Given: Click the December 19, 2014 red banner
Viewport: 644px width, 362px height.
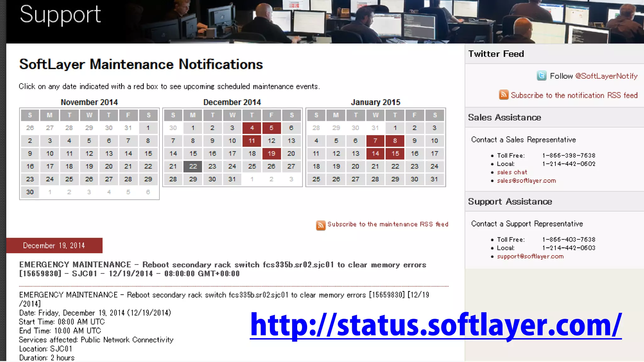Looking at the screenshot, I should point(54,245).
